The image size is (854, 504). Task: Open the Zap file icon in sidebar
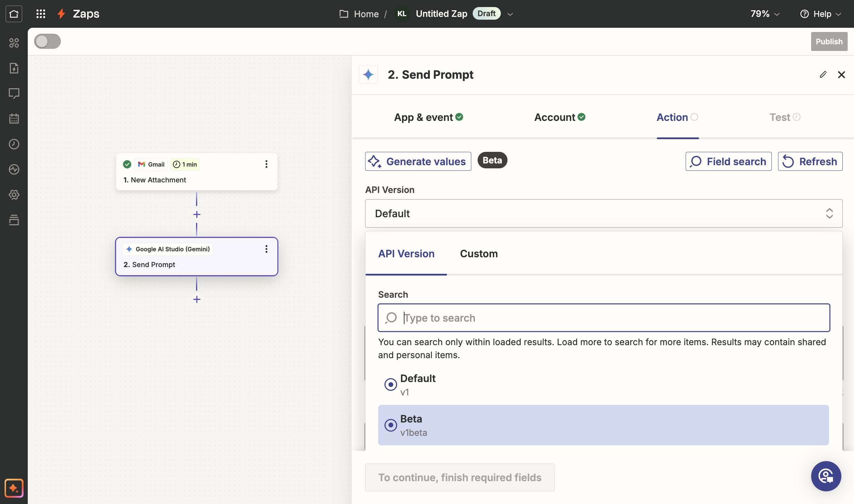point(14,68)
